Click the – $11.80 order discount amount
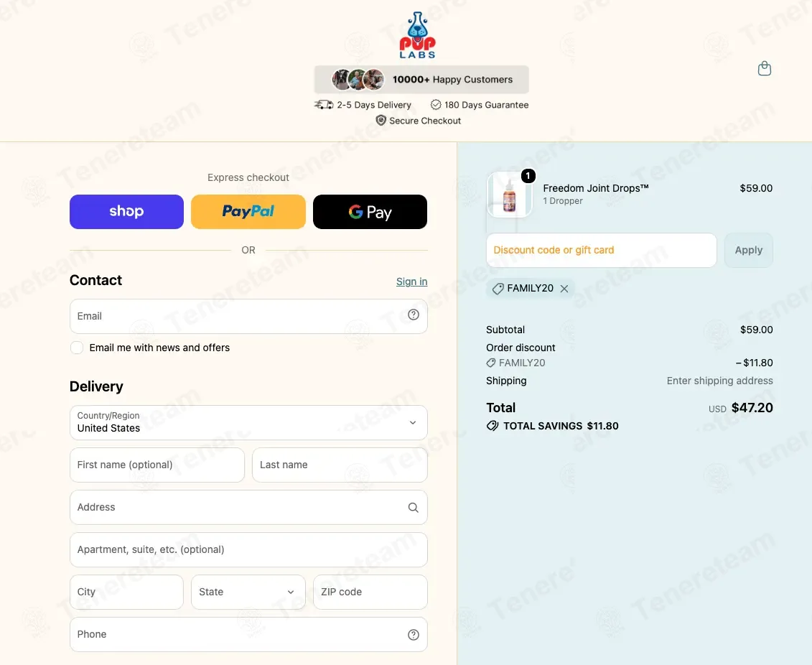 (755, 363)
